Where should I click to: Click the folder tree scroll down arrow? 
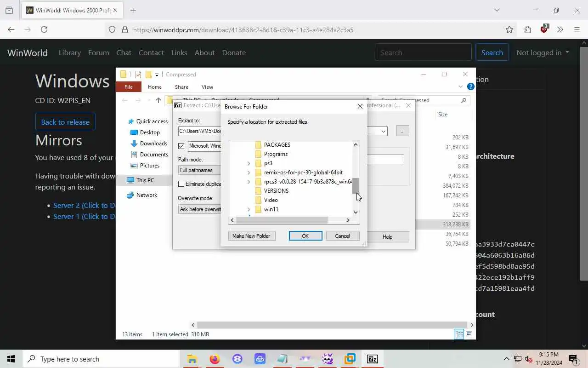click(x=356, y=213)
